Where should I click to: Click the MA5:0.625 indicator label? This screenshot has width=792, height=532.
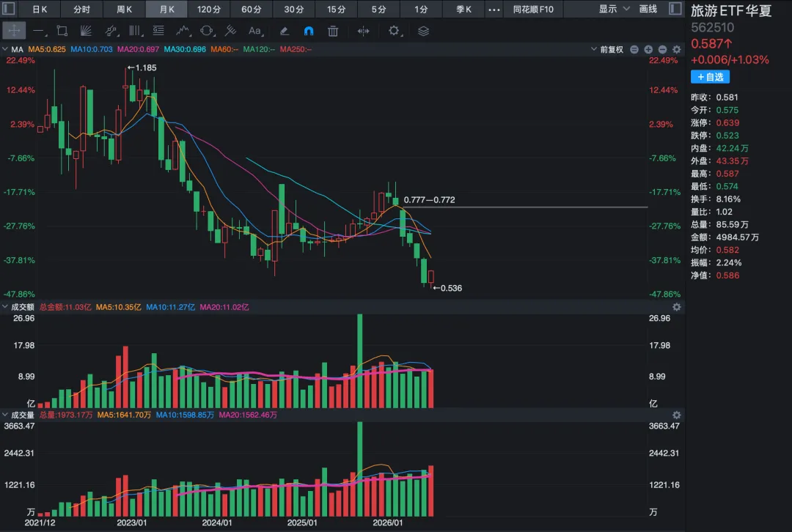coord(47,50)
